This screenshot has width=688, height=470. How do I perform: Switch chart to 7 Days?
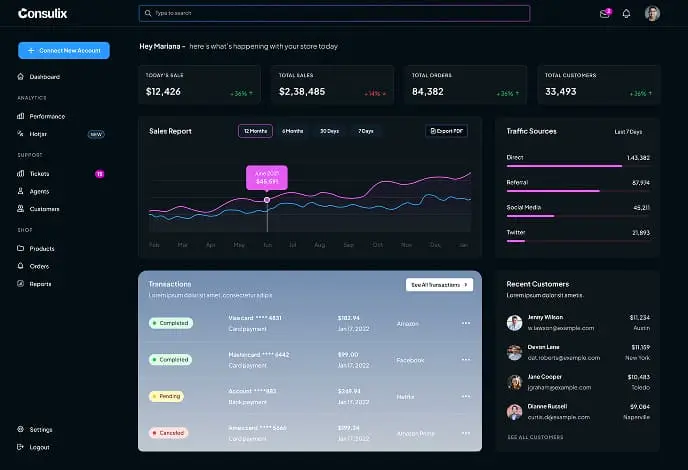[x=366, y=131]
